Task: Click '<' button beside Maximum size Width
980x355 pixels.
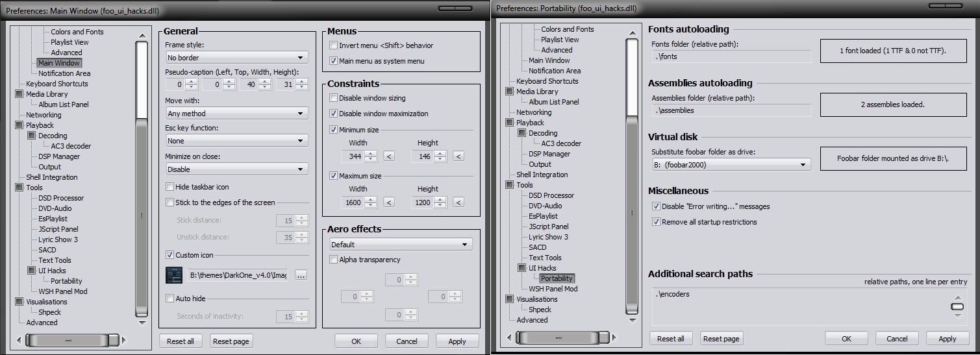Action: pos(389,202)
